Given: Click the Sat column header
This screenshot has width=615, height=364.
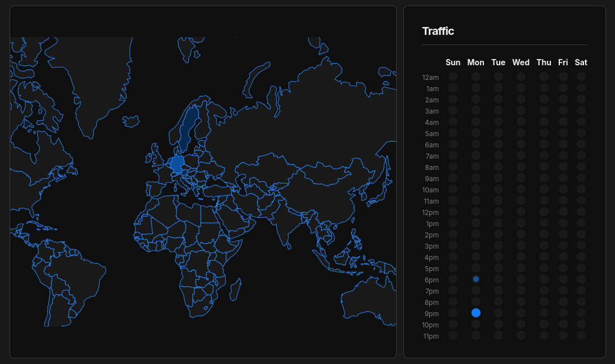Looking at the screenshot, I should click(x=581, y=62).
